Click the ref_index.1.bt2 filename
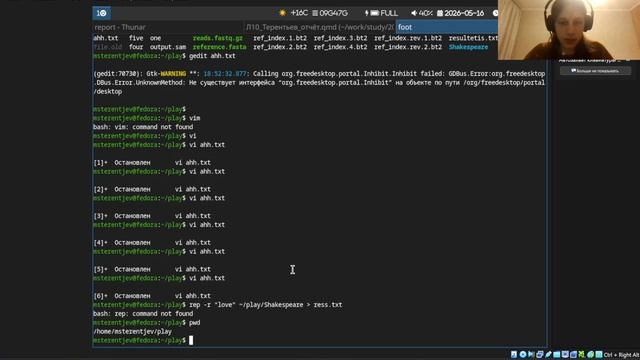Viewport: 640px width, 360px height. click(280, 38)
